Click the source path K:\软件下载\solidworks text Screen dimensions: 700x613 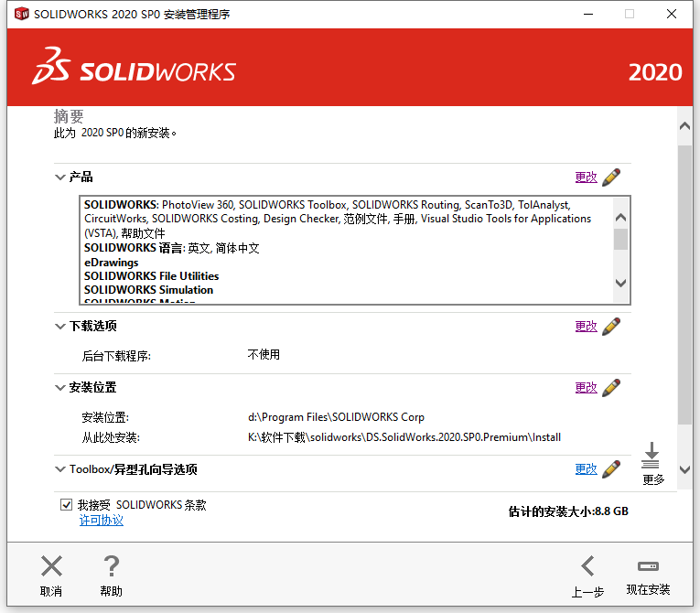(404, 437)
